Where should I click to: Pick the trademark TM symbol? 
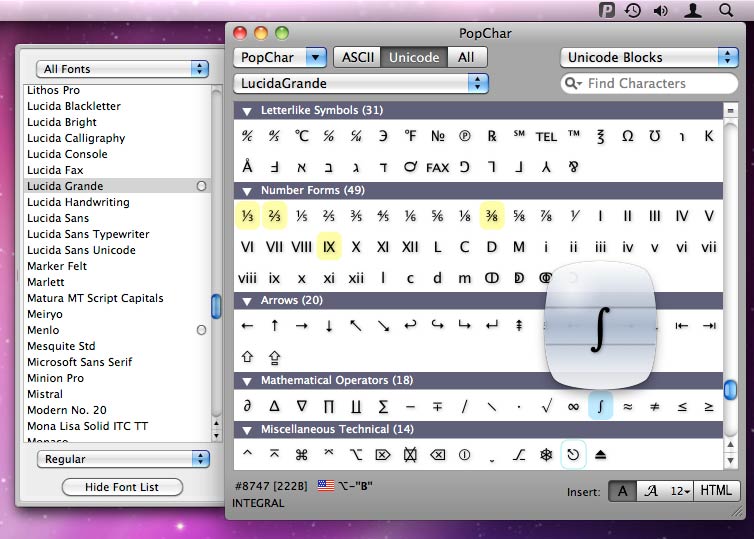pos(573,135)
